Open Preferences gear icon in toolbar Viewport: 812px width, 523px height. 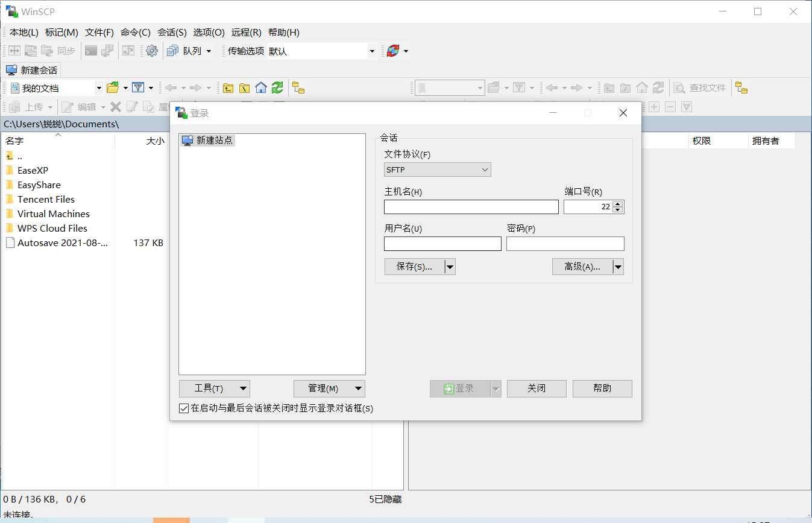coord(152,51)
